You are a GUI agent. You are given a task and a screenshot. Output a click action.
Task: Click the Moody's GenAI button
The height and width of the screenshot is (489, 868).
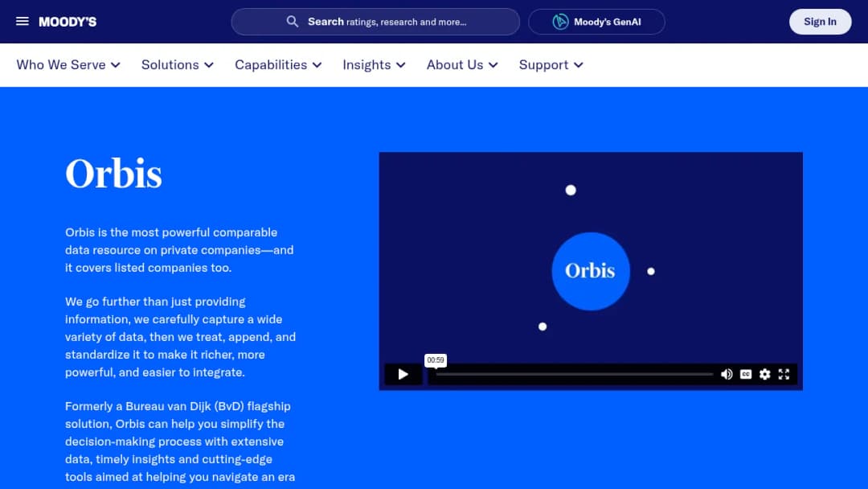596,22
